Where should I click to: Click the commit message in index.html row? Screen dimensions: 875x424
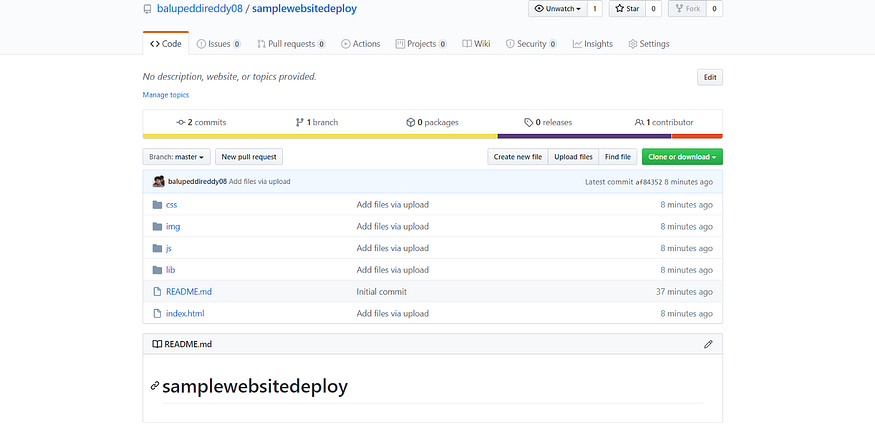(393, 314)
